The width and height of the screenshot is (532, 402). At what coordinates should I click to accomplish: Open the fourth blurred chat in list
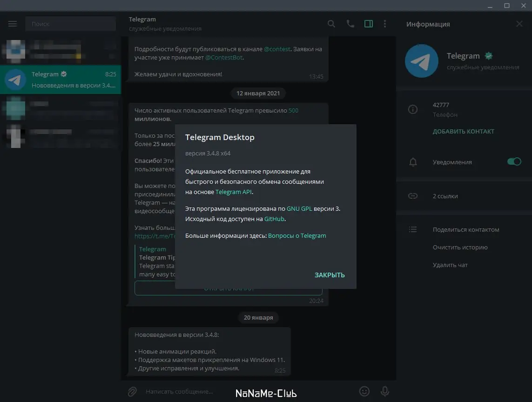click(x=61, y=136)
